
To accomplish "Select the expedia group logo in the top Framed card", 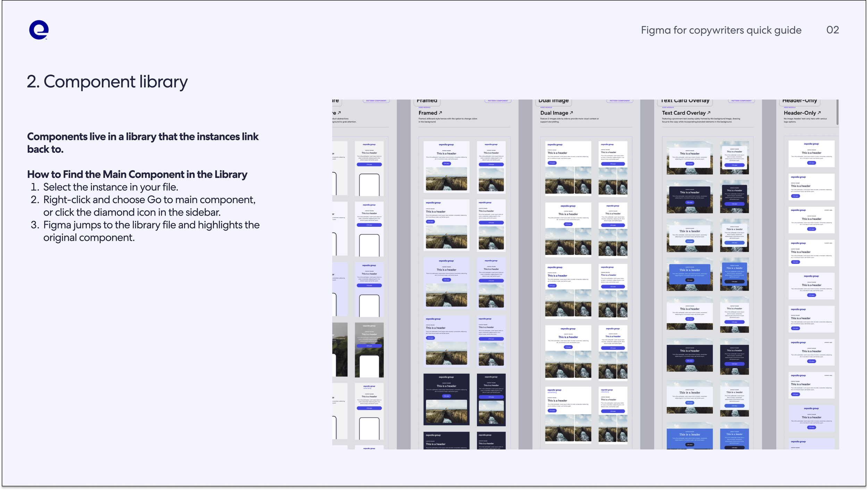I will point(445,144).
